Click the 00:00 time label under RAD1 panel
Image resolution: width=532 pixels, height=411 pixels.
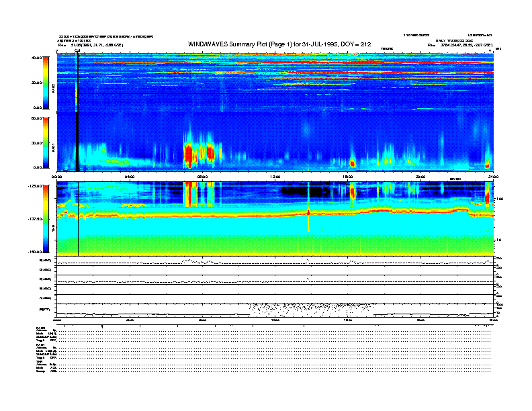pos(56,177)
